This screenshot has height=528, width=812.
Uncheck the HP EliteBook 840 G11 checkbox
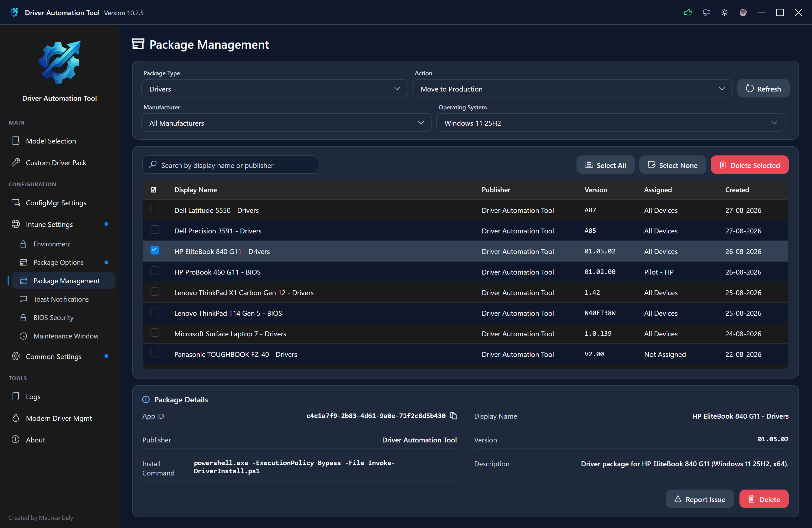click(155, 250)
